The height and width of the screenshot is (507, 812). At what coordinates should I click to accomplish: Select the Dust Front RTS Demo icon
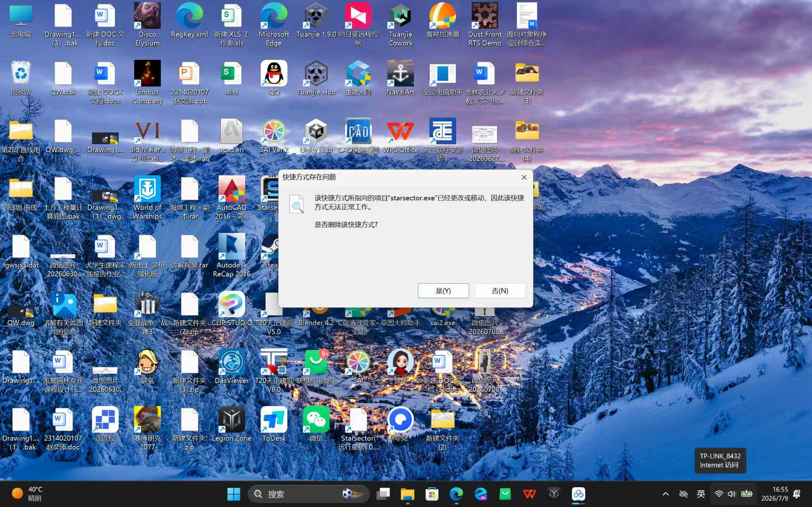pyautogui.click(x=485, y=25)
